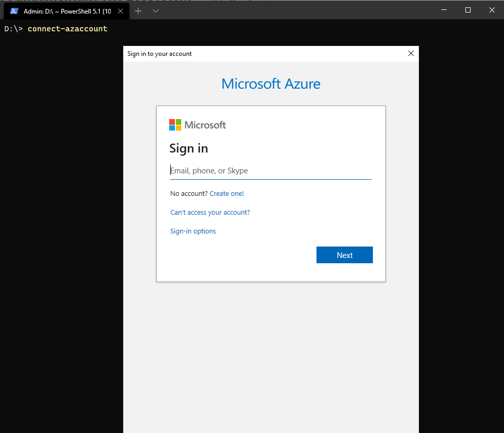
Task: Minimize the terminal window
Action: coord(444,10)
